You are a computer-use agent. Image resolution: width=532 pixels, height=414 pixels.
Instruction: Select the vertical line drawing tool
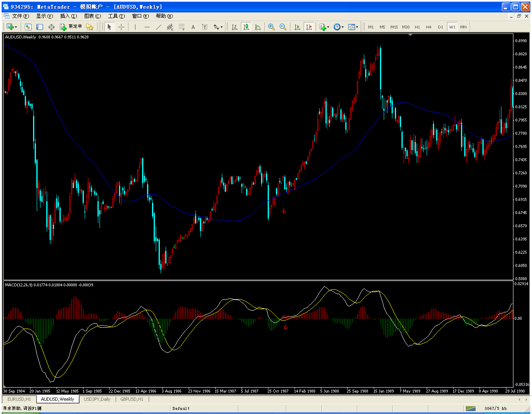click(135, 27)
